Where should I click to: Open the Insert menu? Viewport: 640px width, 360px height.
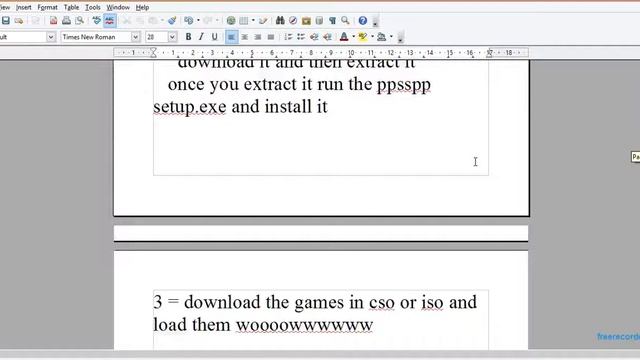point(24,7)
